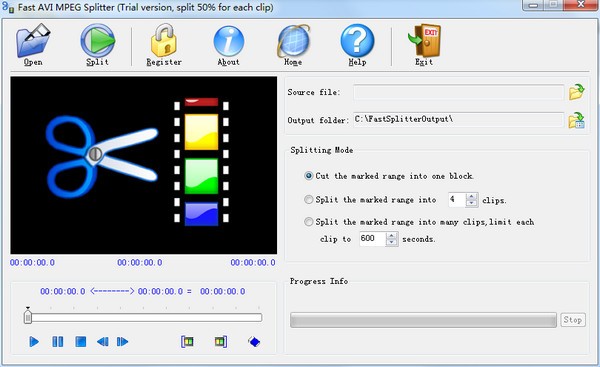Screen dimensions: 600x367
Task: Browse for source file folder icon
Action: click(576, 92)
